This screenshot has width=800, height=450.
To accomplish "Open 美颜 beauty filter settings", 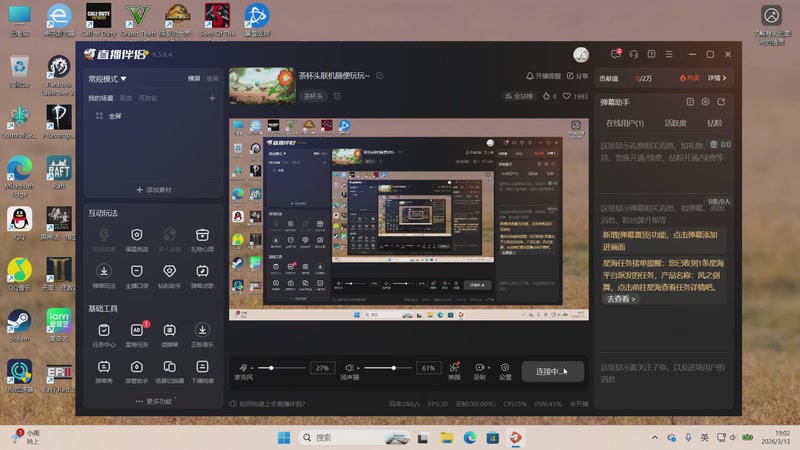I will [454, 371].
